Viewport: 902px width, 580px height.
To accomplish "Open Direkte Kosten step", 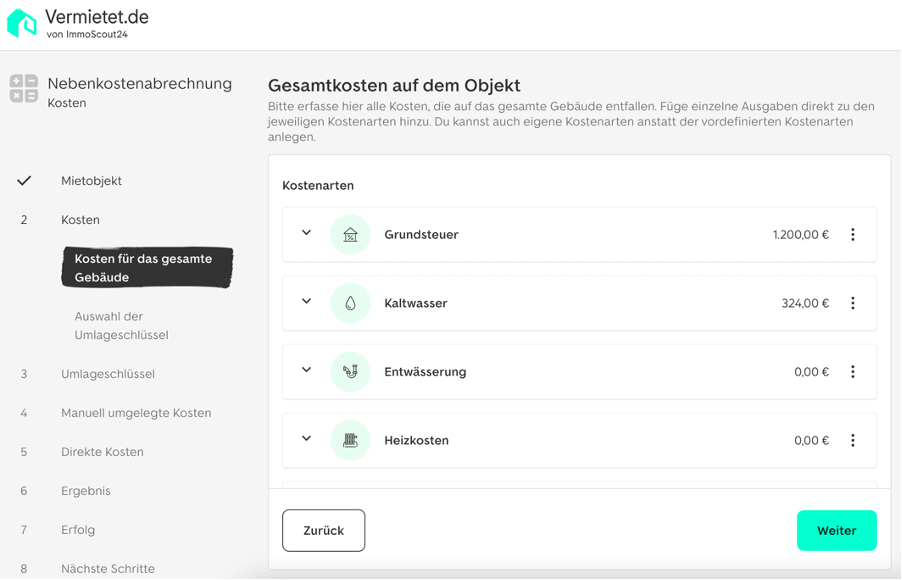I will (102, 452).
